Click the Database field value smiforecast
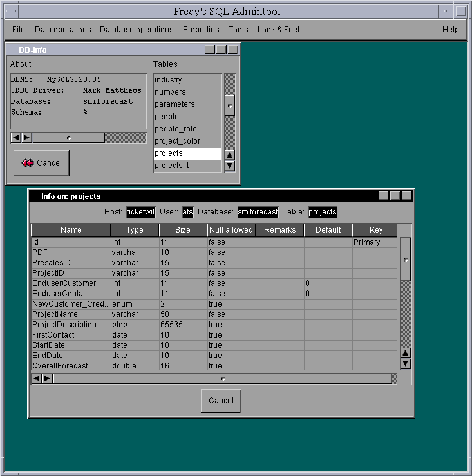Image resolution: width=472 pixels, height=476 pixels. [x=258, y=212]
